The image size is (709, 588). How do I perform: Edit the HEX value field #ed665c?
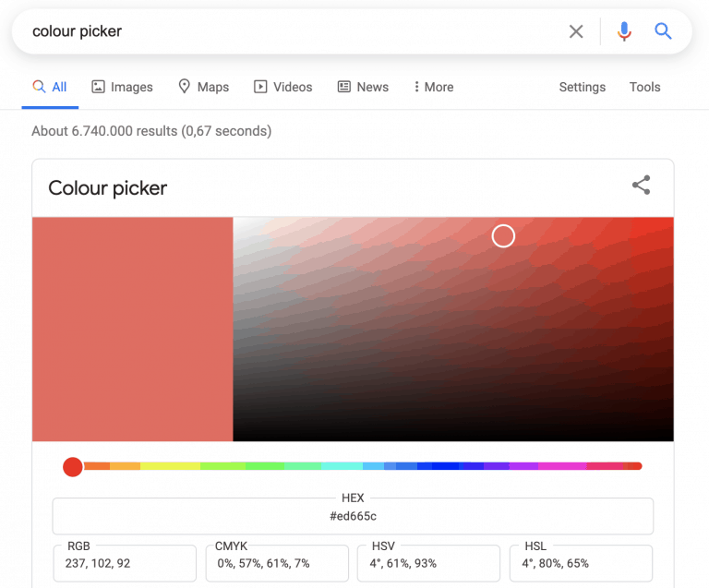pos(353,516)
